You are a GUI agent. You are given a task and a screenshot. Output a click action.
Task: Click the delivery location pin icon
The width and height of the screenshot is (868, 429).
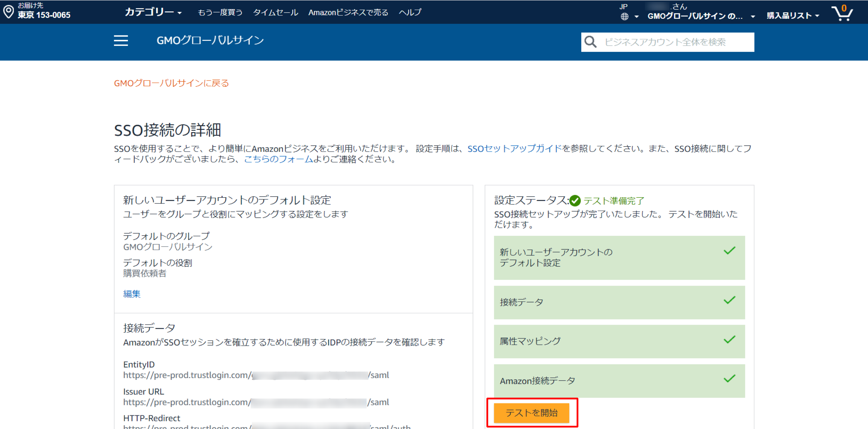(x=8, y=11)
